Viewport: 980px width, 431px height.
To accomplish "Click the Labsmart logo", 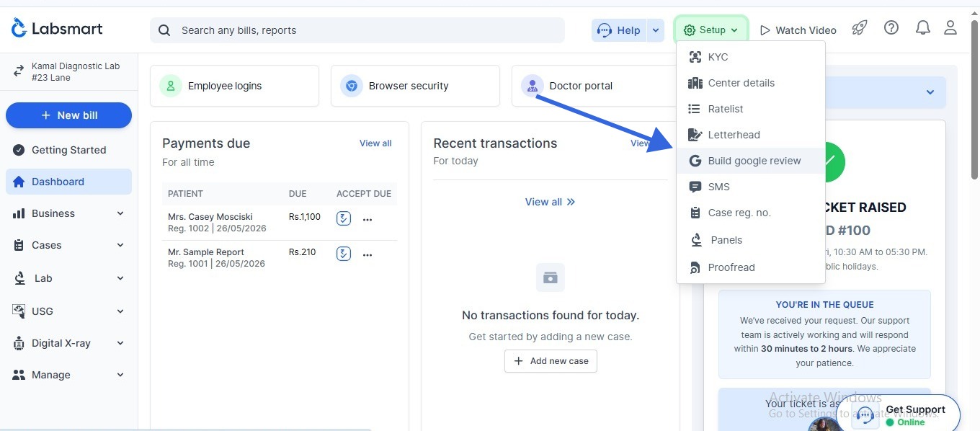I will click(57, 29).
